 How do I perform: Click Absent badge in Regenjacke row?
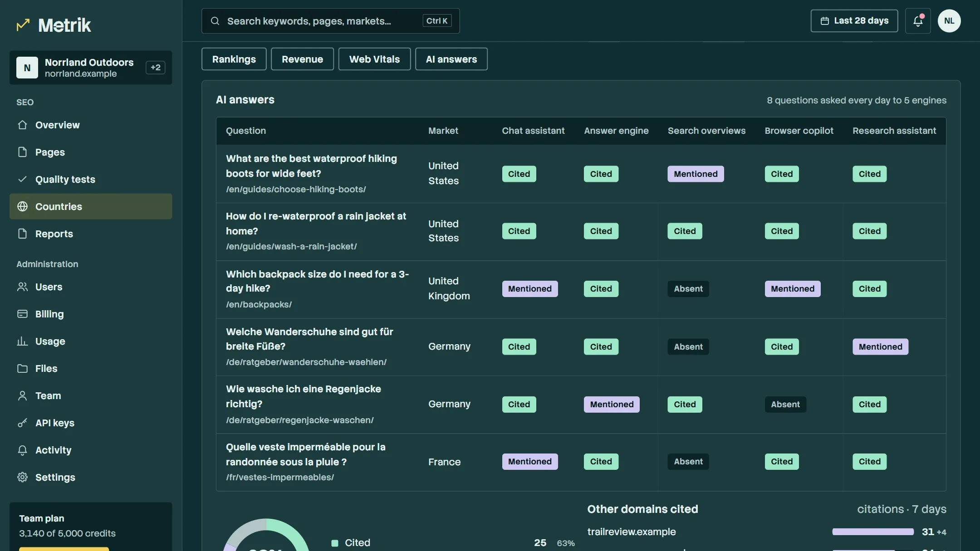click(x=785, y=405)
